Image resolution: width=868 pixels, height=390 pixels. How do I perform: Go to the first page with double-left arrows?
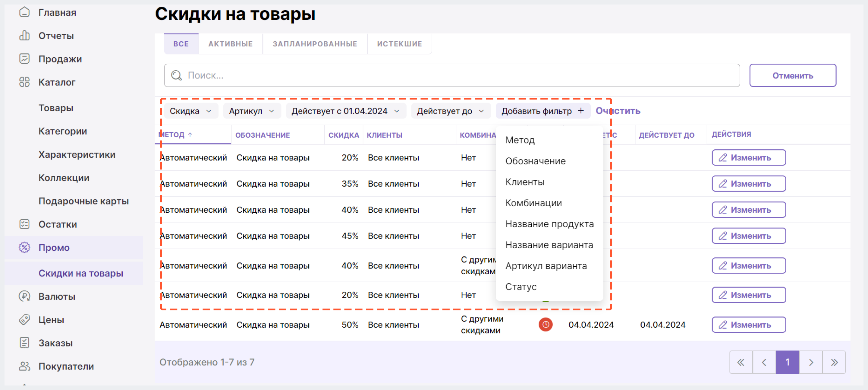(x=741, y=362)
